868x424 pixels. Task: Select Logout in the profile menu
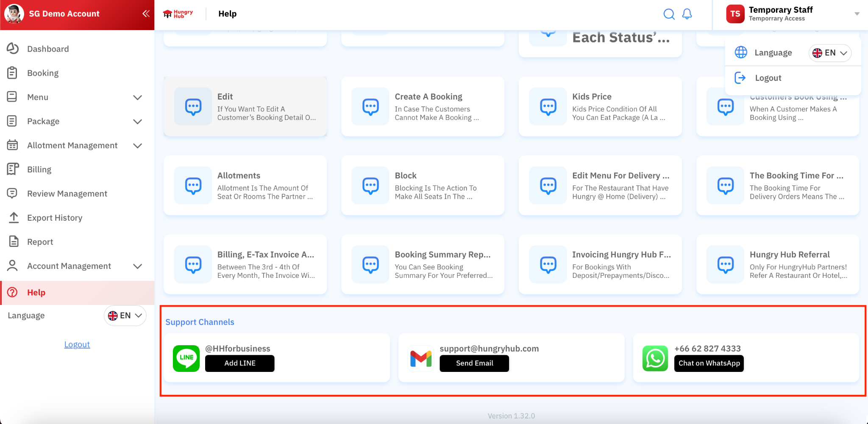(768, 78)
